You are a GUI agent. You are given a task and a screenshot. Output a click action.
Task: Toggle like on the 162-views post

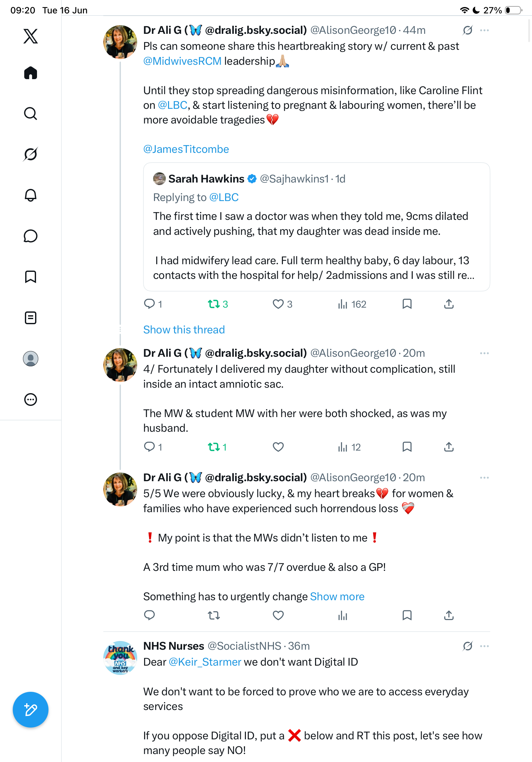pyautogui.click(x=278, y=304)
